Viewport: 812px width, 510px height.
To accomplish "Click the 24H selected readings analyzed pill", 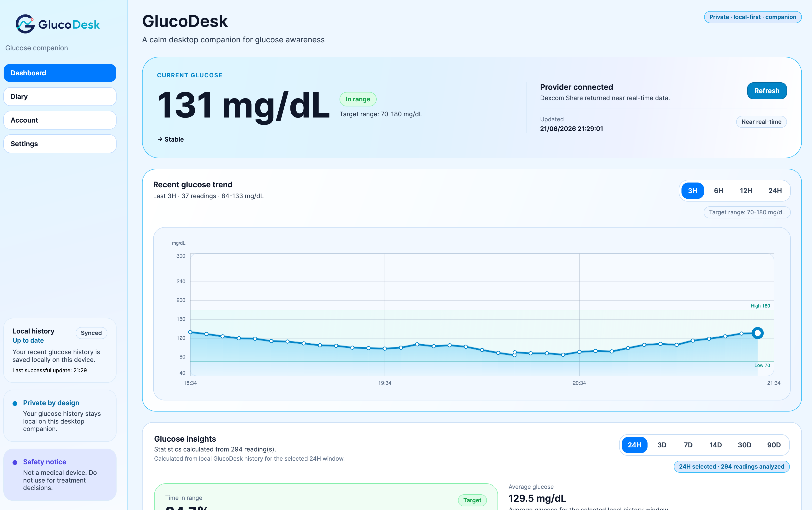I will coord(731,466).
